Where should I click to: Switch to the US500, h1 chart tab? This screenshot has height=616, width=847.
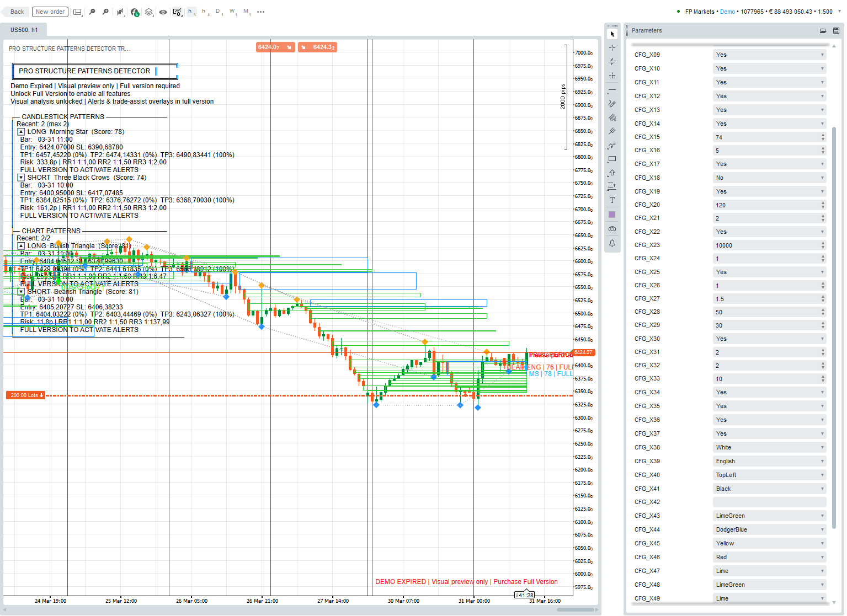[24, 30]
